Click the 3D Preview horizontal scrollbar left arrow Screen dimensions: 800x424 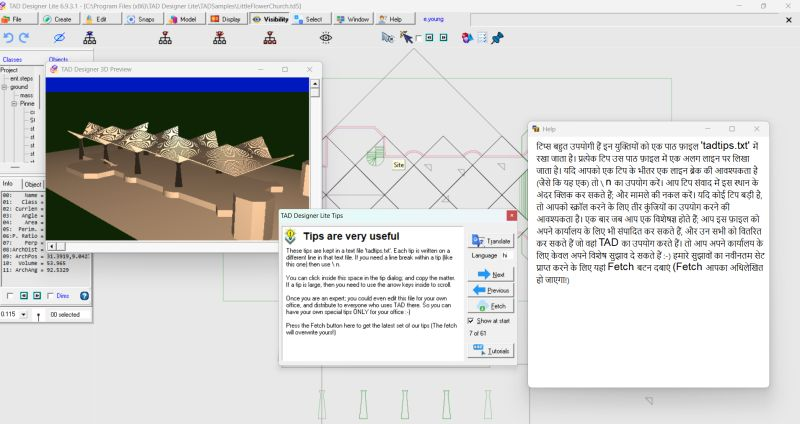tap(51, 246)
